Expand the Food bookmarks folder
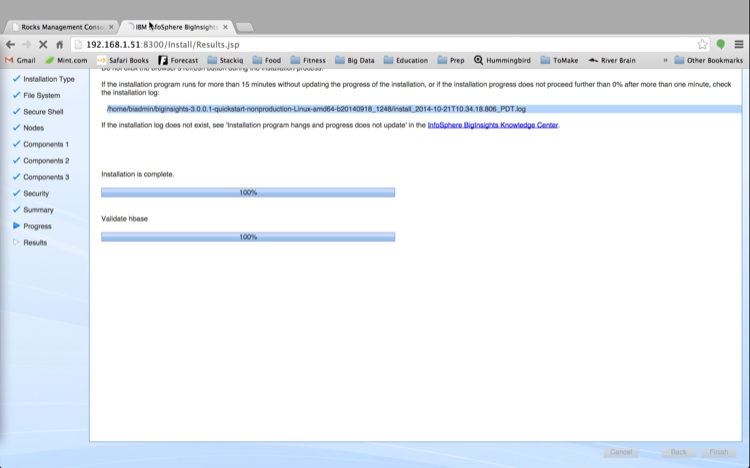 pos(267,60)
